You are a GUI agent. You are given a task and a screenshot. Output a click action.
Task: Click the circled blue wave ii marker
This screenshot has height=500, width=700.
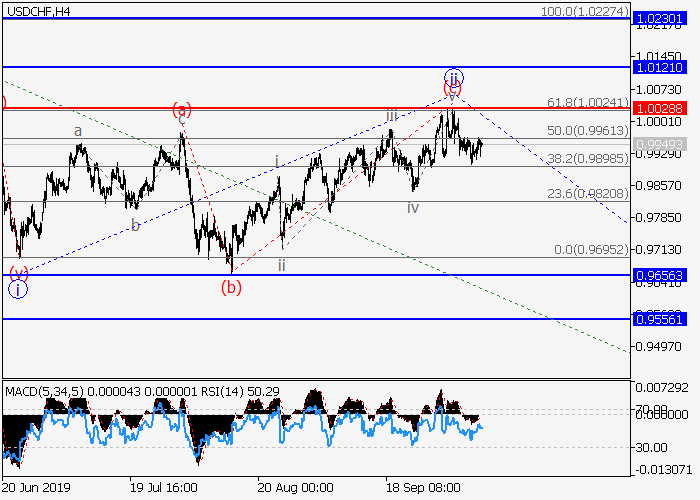click(x=453, y=77)
